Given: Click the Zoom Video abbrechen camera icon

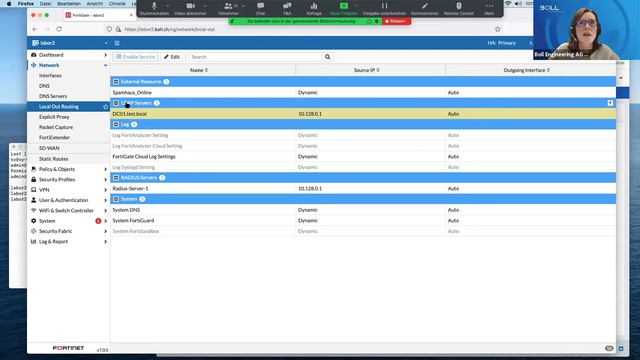Looking at the screenshot, I should click(190, 6).
